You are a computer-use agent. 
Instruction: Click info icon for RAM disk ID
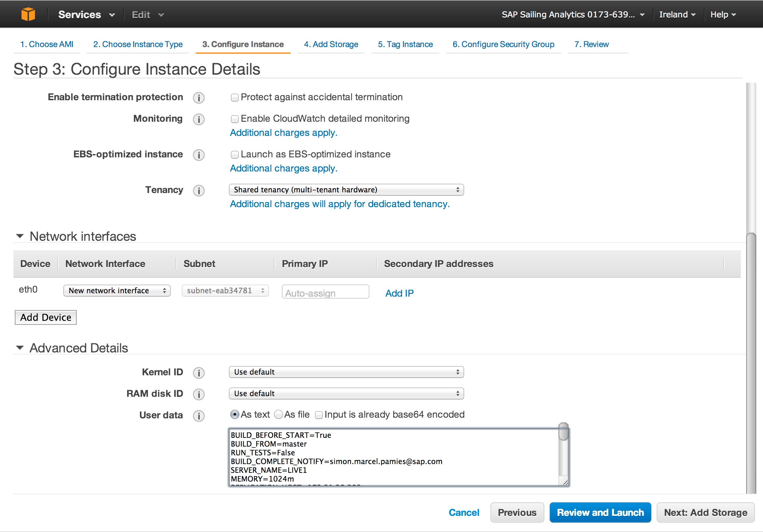tap(198, 394)
